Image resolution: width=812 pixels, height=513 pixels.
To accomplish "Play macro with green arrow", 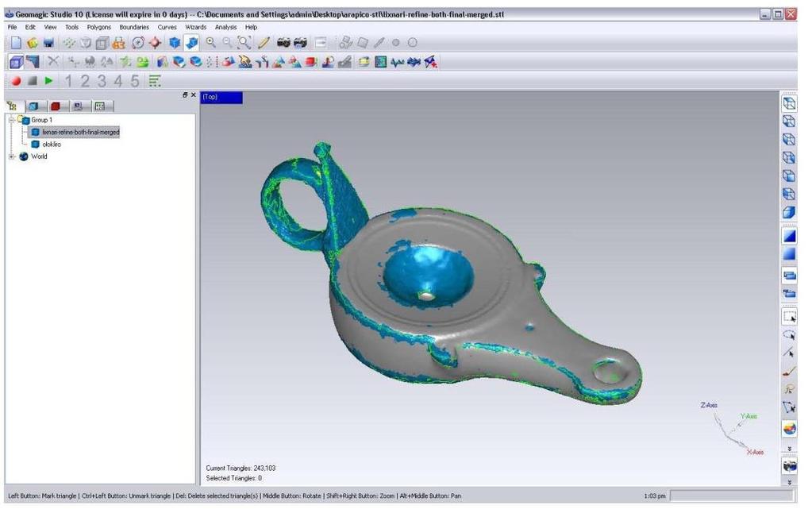I will 48,81.
